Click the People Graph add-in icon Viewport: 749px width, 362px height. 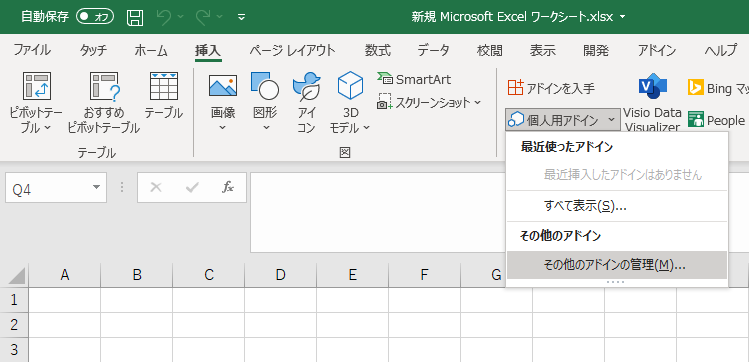pyautogui.click(x=696, y=120)
